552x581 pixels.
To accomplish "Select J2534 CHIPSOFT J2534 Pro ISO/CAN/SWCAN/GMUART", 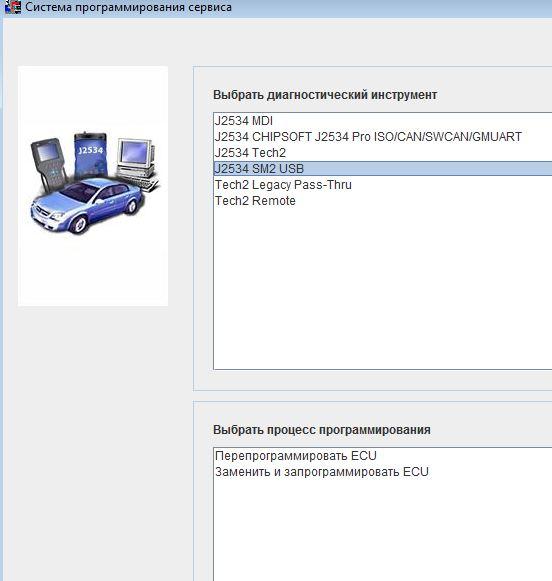I will 383,137.
